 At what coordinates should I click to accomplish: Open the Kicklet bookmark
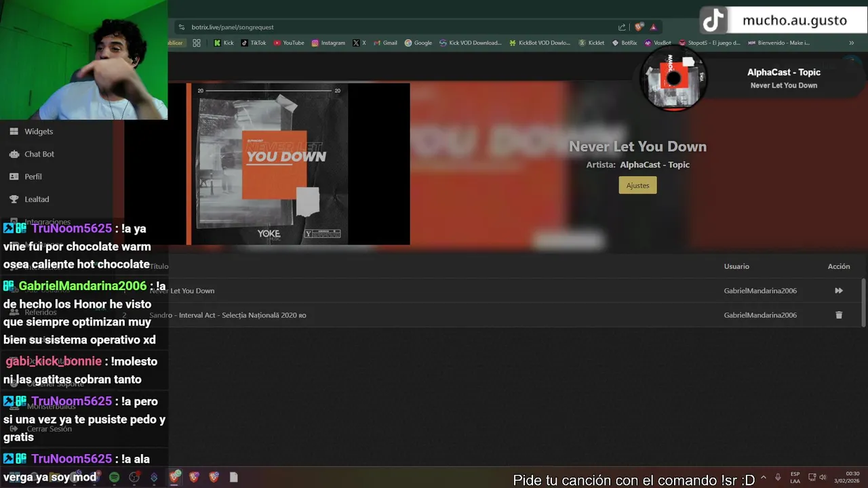click(x=591, y=43)
